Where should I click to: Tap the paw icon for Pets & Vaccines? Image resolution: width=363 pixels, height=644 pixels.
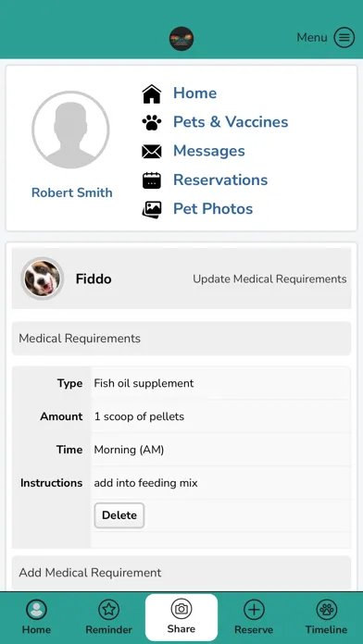point(152,122)
